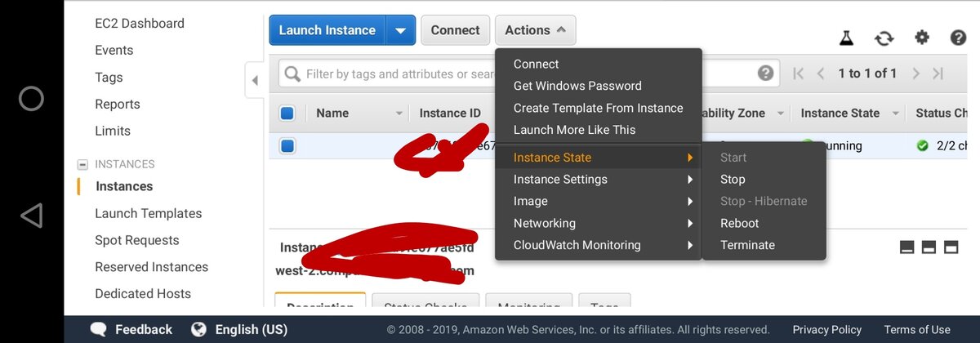
Task: Go to first page of results
Action: pos(799,73)
